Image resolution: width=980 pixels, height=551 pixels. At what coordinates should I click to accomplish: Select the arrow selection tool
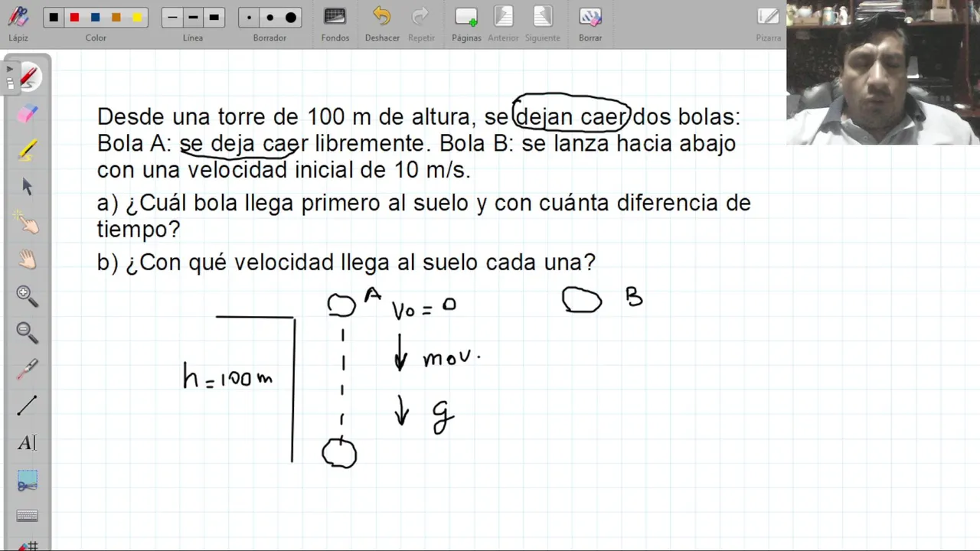coord(27,186)
